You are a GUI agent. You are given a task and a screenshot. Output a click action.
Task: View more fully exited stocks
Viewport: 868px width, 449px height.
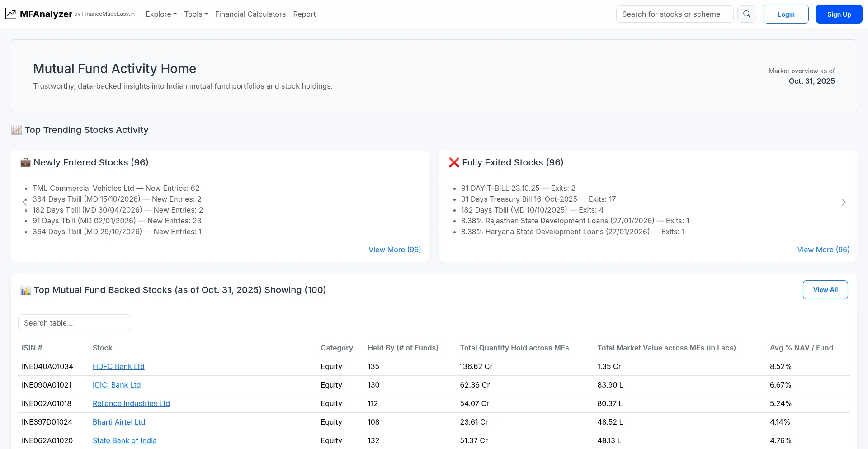[x=823, y=250]
